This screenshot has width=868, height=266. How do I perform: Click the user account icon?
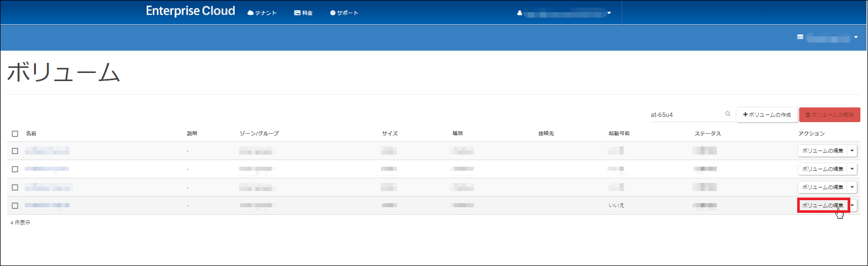pyautogui.click(x=519, y=13)
